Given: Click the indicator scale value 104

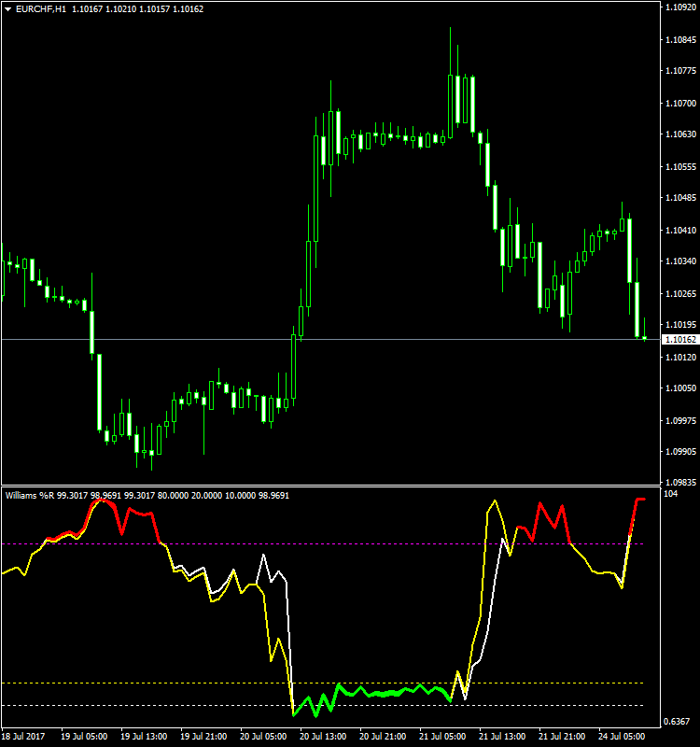Looking at the screenshot, I should pyautogui.click(x=670, y=494).
